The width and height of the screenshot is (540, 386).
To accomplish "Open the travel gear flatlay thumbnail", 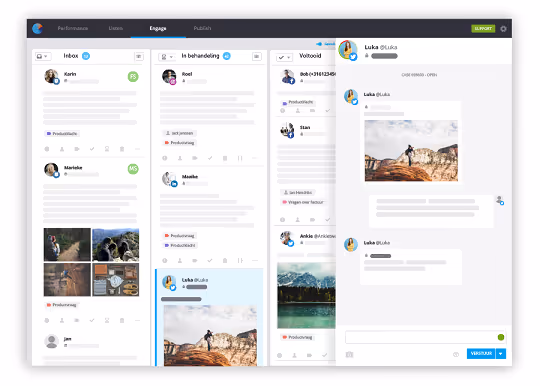I will pyautogui.click(x=116, y=280).
